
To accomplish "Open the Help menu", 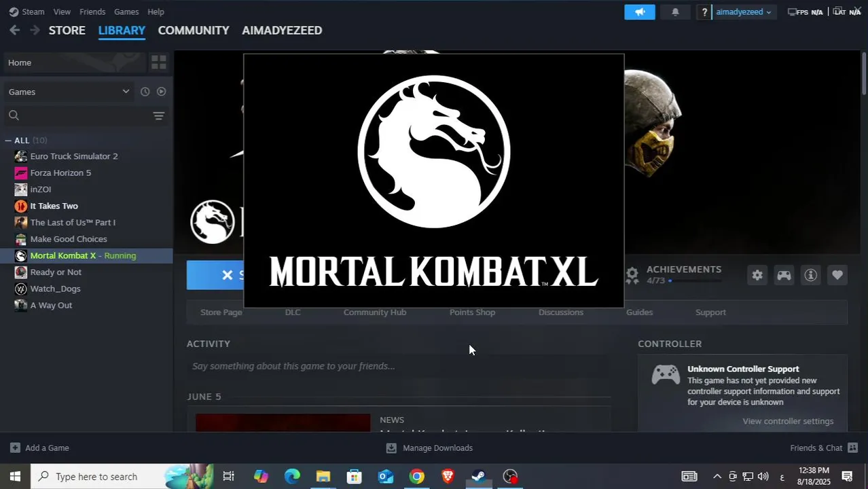I will click(x=156, y=12).
